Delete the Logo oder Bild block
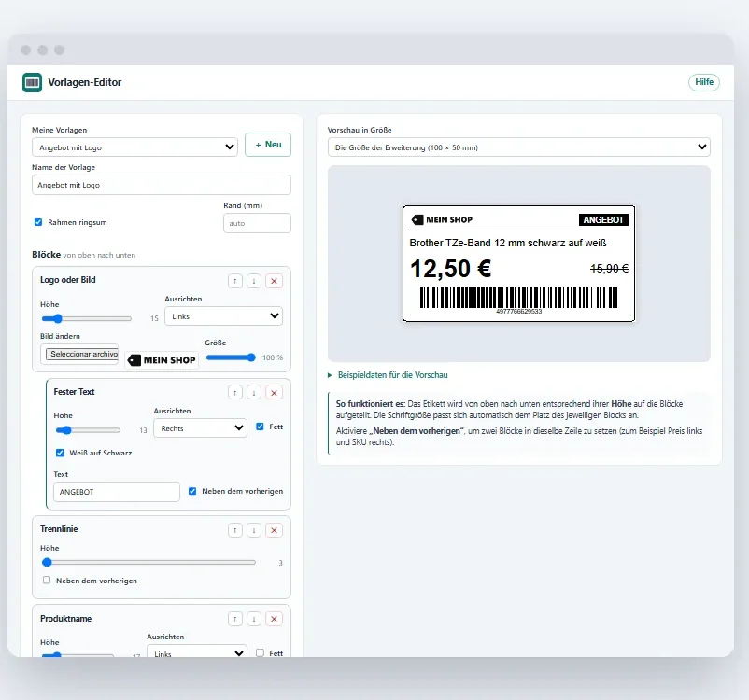This screenshot has width=749, height=700. 275,281
